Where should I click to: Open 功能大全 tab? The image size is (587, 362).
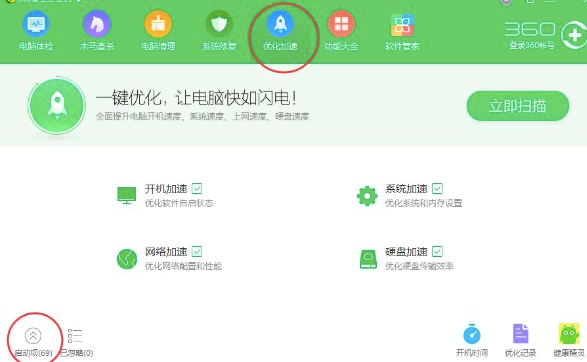click(341, 31)
